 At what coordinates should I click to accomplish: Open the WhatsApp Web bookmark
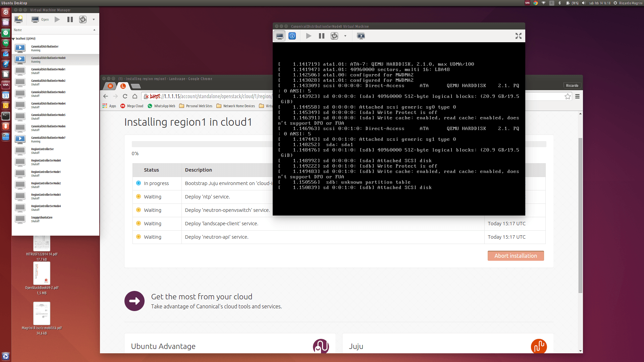coord(161,106)
